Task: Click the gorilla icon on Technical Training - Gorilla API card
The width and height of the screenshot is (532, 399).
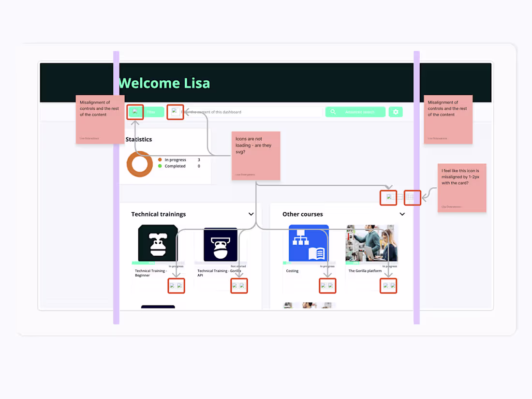Action: [x=221, y=244]
